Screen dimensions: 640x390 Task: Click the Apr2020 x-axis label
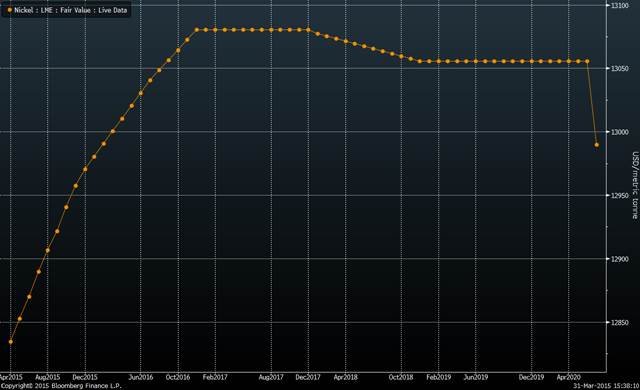[569, 377]
